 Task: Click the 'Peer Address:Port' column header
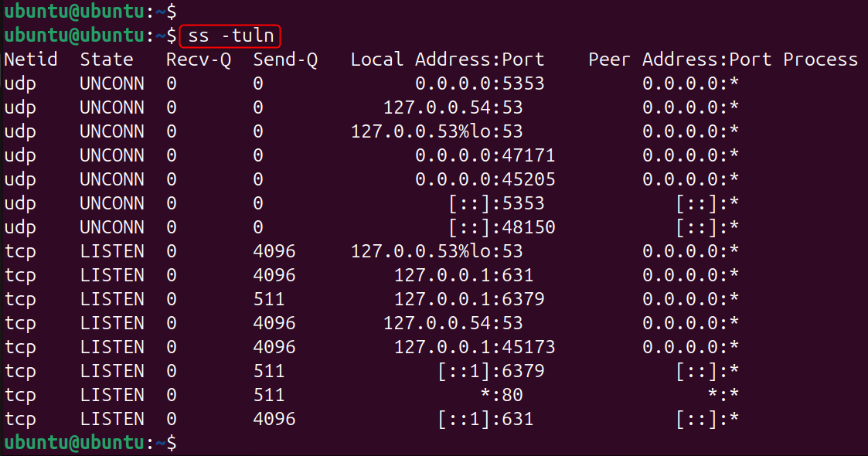pos(679,60)
